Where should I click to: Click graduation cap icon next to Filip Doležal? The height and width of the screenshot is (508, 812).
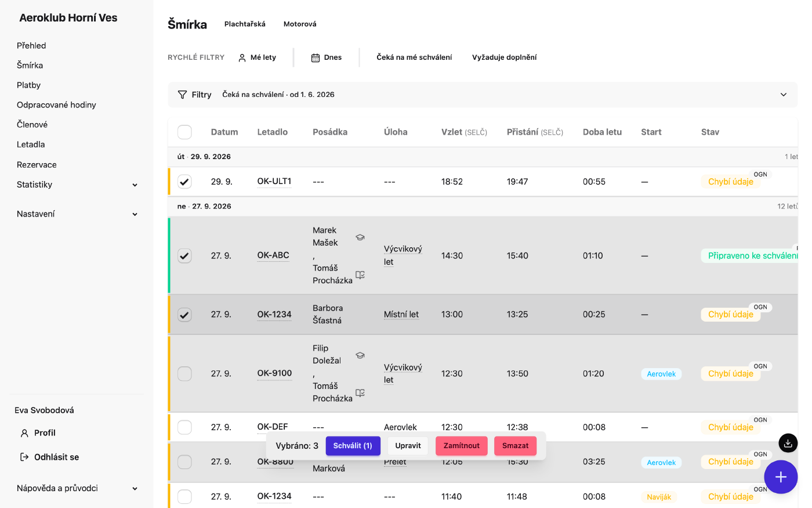click(x=360, y=355)
